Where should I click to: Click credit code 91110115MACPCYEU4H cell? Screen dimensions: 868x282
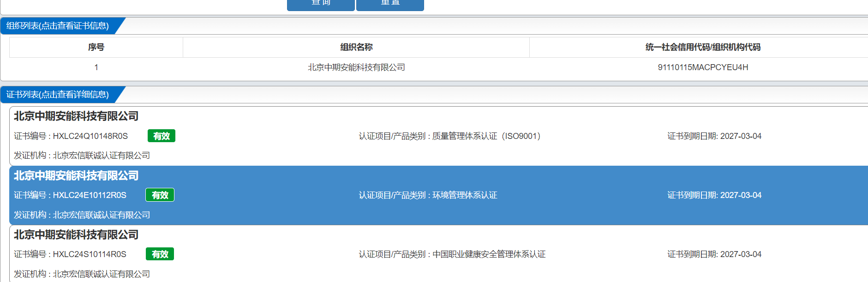(703, 67)
